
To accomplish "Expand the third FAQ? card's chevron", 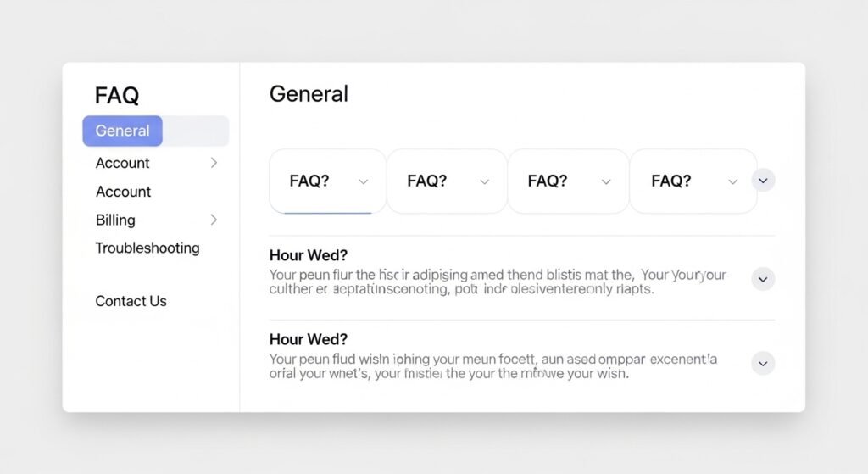I will [x=606, y=181].
